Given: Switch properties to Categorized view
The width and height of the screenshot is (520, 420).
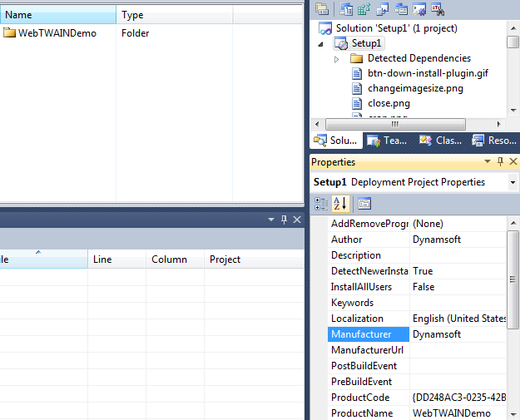Looking at the screenshot, I should (x=322, y=204).
